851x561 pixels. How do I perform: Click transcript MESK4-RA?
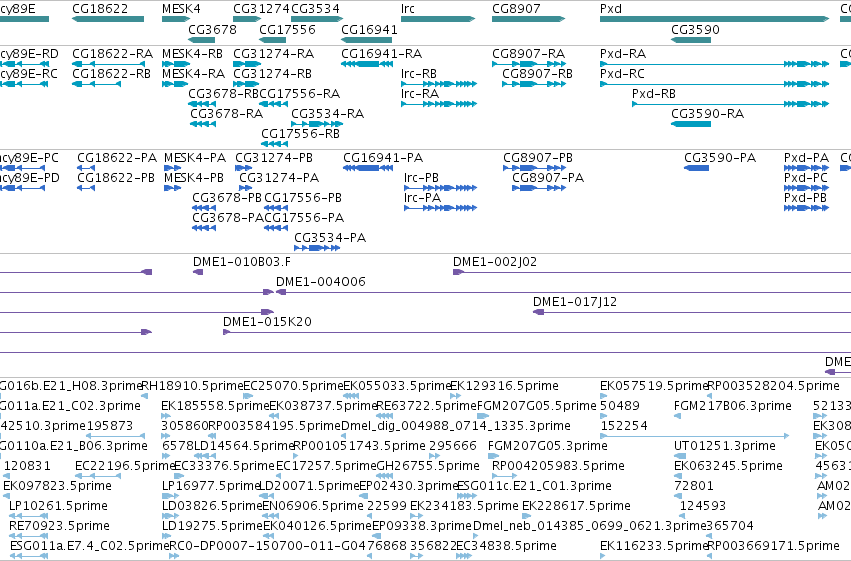point(193,73)
